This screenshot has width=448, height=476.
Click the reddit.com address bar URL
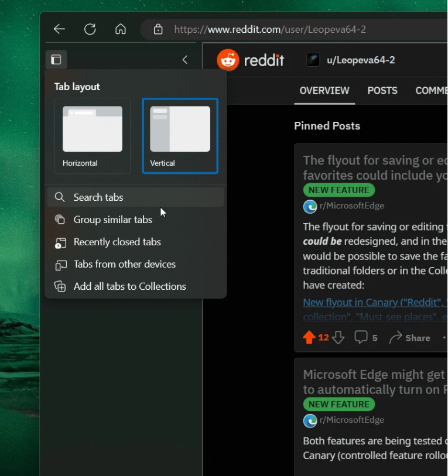270,29
